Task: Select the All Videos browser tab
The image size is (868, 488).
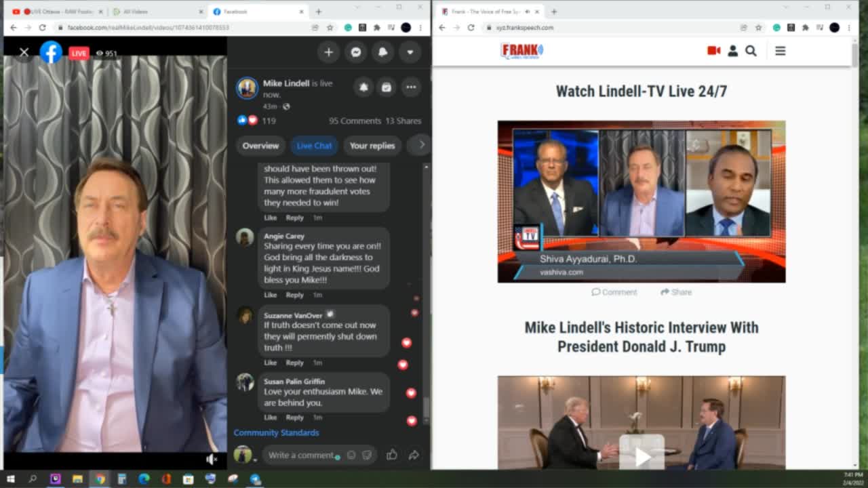Action: (x=157, y=12)
